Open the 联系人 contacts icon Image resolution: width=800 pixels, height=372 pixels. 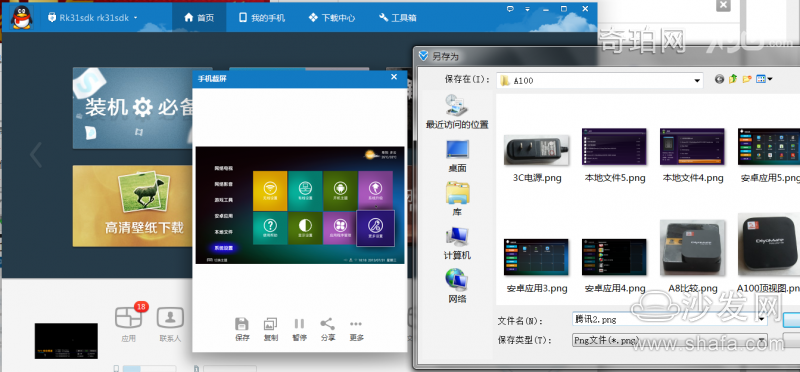(x=170, y=324)
